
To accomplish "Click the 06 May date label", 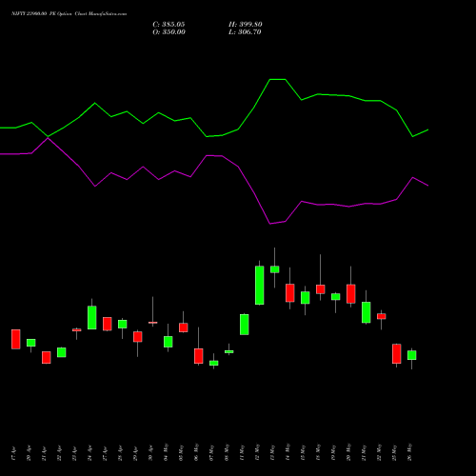I will [x=196, y=452].
